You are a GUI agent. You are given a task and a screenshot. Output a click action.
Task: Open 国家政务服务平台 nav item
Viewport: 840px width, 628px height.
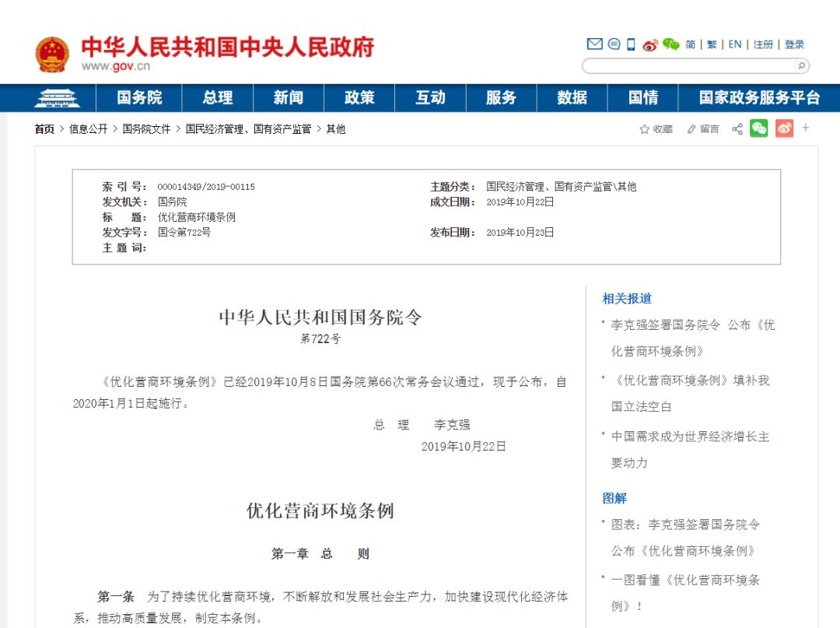point(759,97)
